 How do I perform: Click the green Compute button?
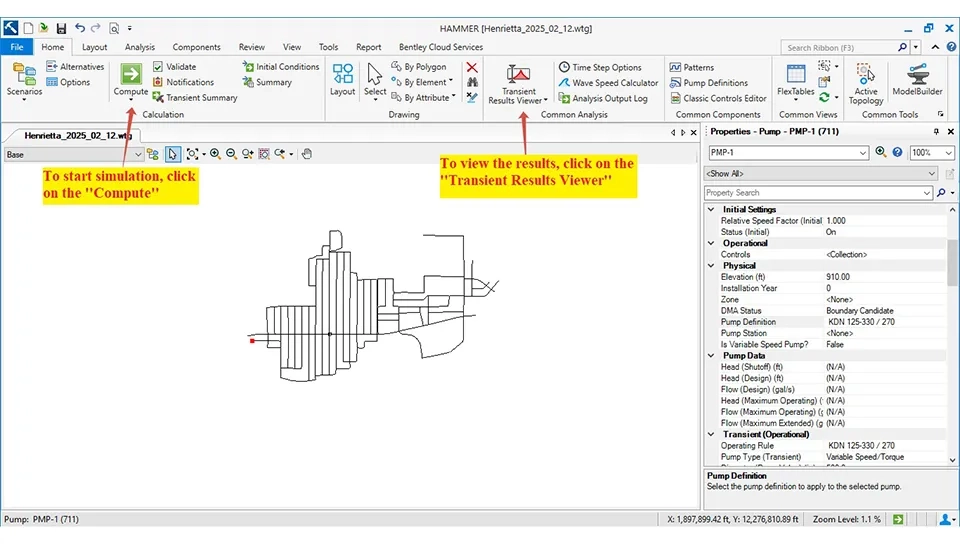coord(131,75)
